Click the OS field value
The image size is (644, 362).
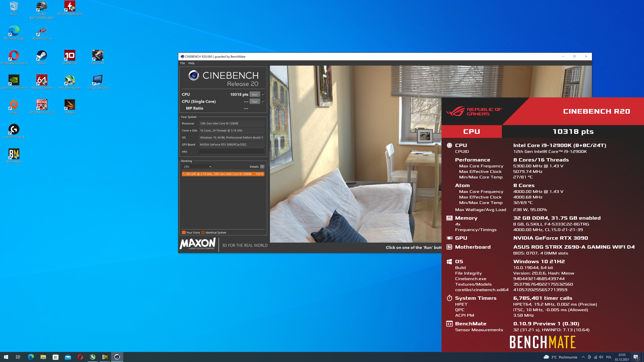coord(232,137)
